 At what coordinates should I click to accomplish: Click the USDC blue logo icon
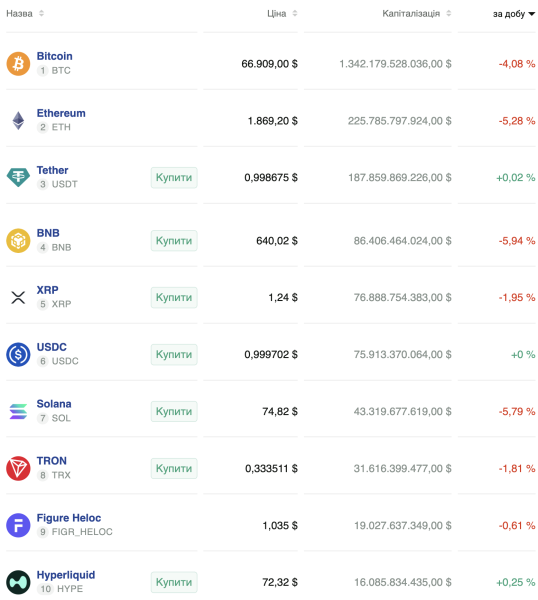(18, 354)
